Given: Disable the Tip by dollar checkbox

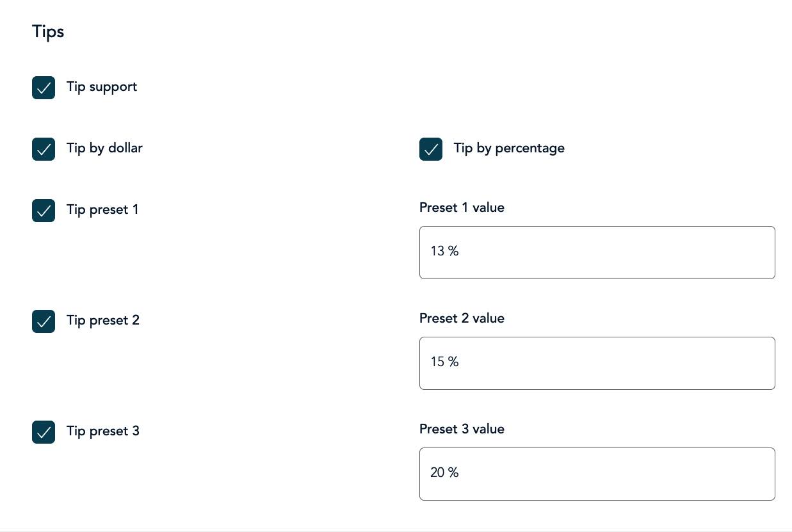Looking at the screenshot, I should click(x=44, y=149).
